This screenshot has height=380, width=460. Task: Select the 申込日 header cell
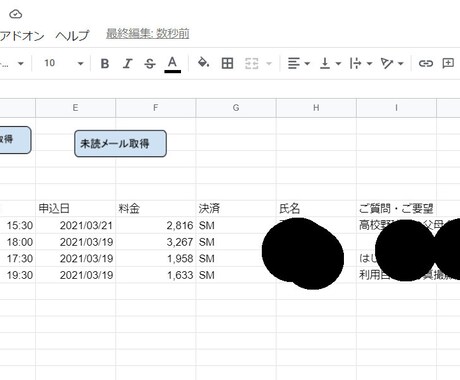pyautogui.click(x=76, y=209)
